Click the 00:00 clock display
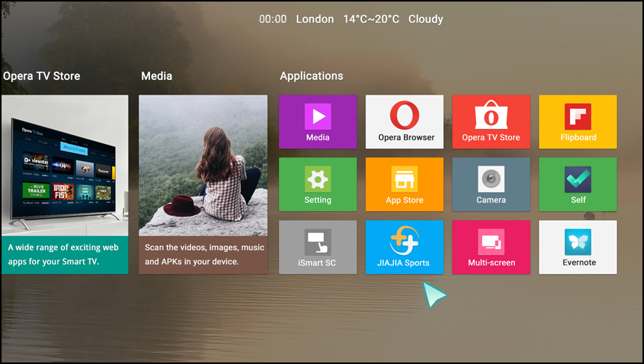The image size is (644, 364). [x=272, y=19]
